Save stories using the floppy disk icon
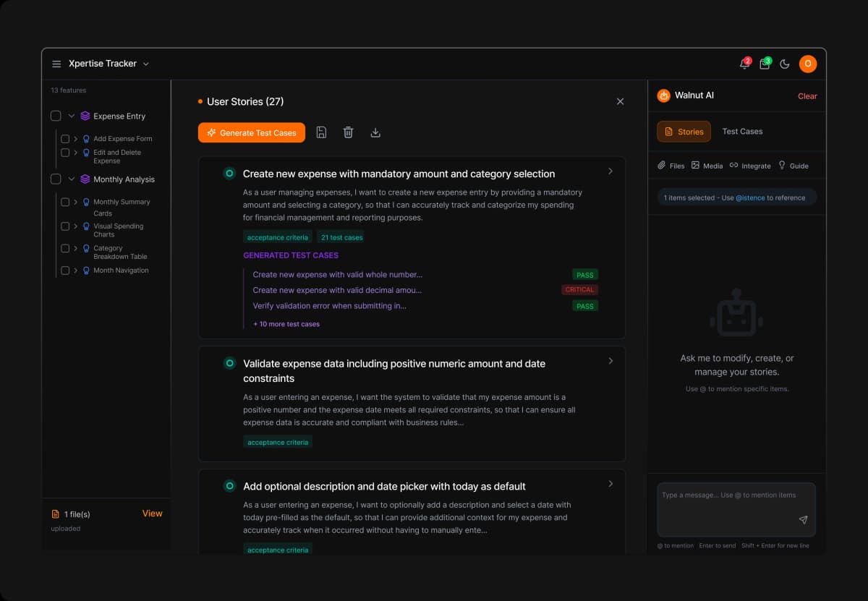The image size is (868, 601). pos(321,132)
